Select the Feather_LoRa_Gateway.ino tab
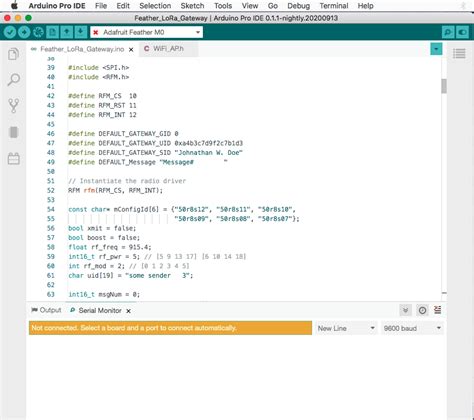 [82, 49]
